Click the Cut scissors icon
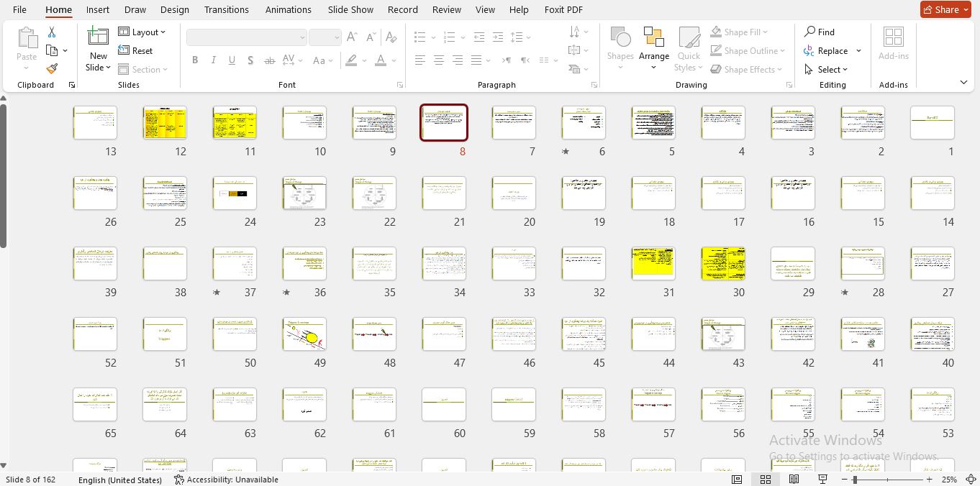 point(52,32)
